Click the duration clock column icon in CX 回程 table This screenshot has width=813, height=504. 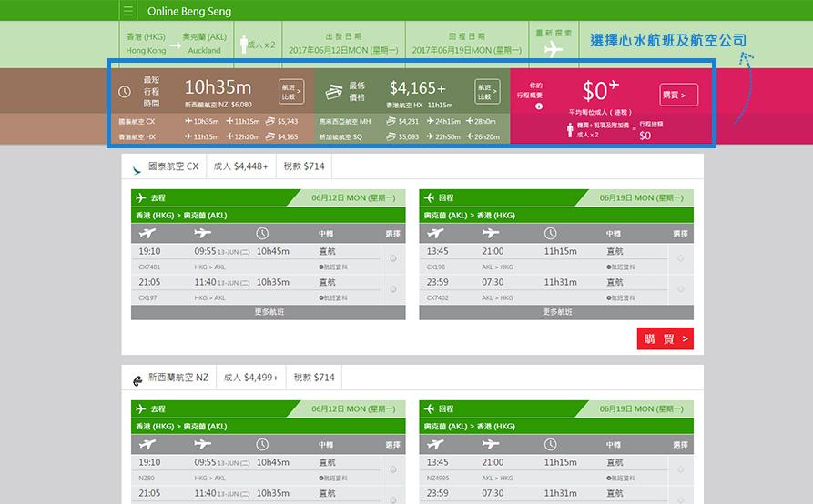[x=551, y=234]
